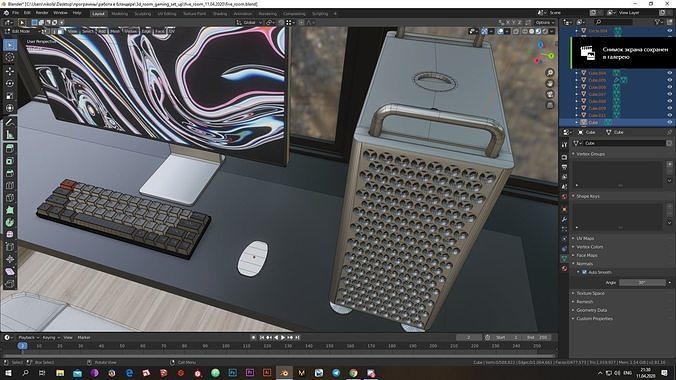The height and width of the screenshot is (380, 676).
Task: Click the outliner search field
Action: (x=614, y=22)
